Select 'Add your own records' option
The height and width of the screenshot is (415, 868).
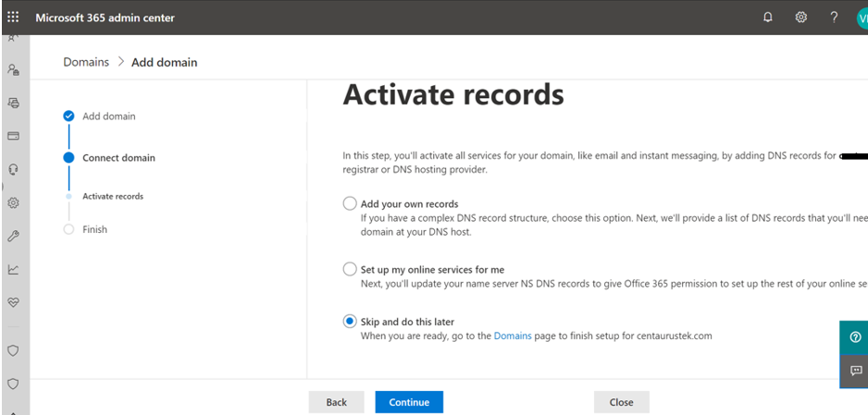point(350,203)
